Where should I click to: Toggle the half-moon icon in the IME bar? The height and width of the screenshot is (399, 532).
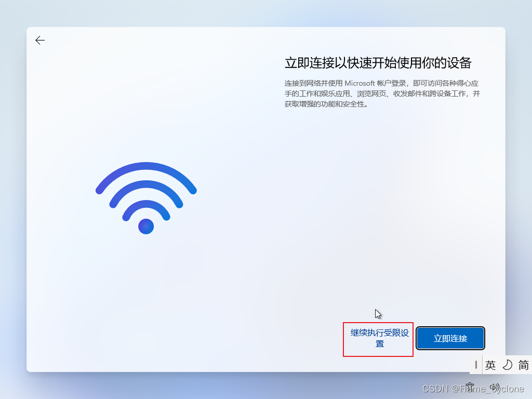pyautogui.click(x=507, y=365)
